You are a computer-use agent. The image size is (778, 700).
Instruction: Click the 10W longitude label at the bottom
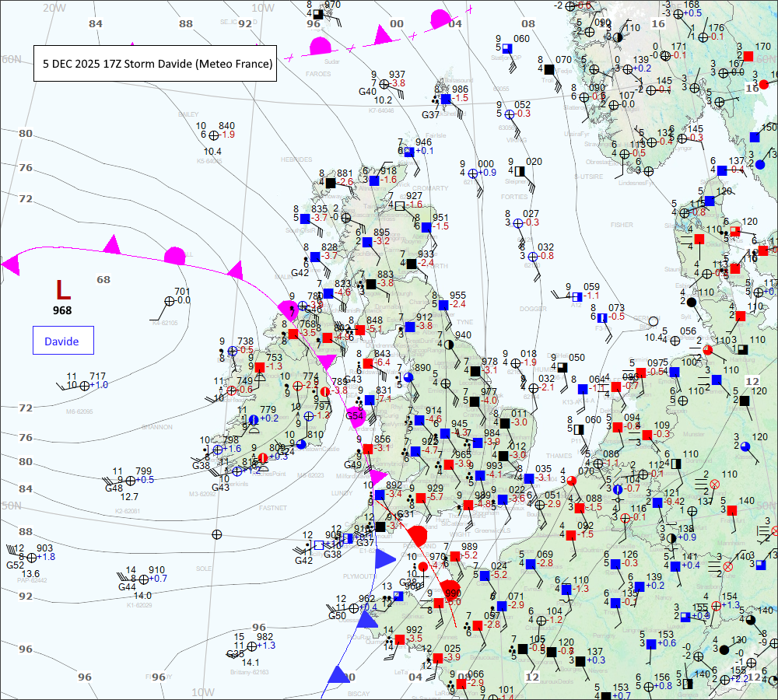tap(202, 691)
